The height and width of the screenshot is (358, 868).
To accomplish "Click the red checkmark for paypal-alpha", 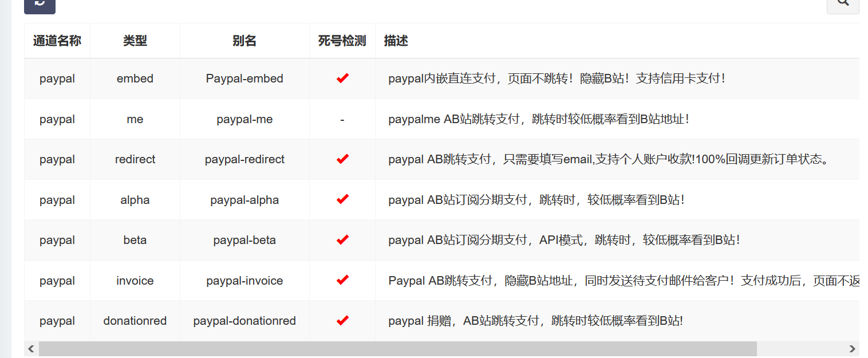I will click(342, 199).
